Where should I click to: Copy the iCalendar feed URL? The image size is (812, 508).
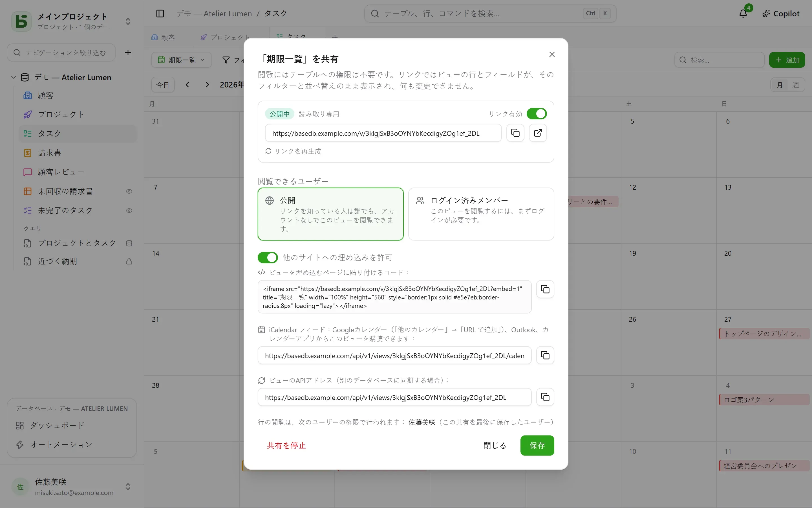(545, 356)
